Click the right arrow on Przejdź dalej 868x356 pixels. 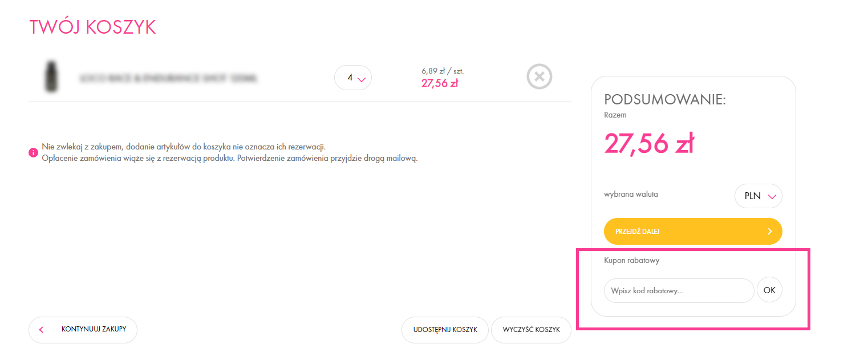point(769,232)
